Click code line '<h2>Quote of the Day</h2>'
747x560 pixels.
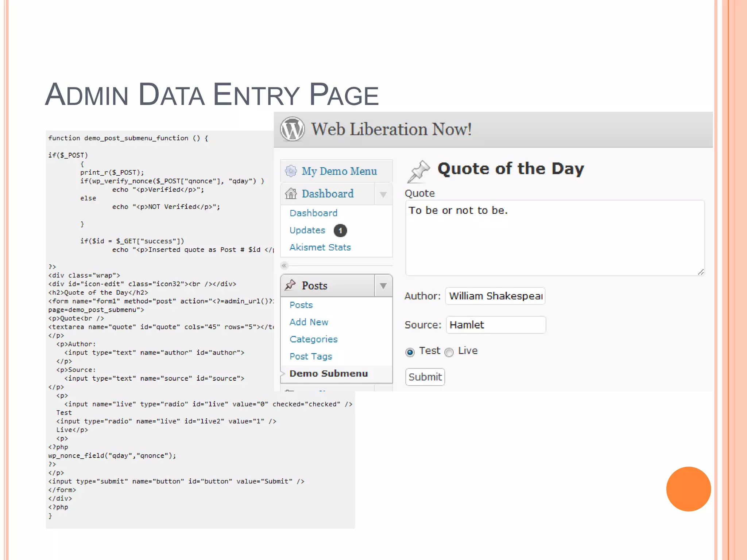98,292
